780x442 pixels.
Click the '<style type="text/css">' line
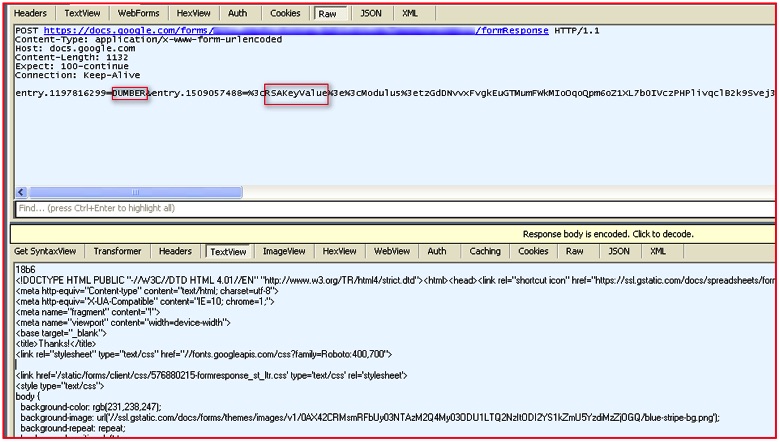point(60,386)
